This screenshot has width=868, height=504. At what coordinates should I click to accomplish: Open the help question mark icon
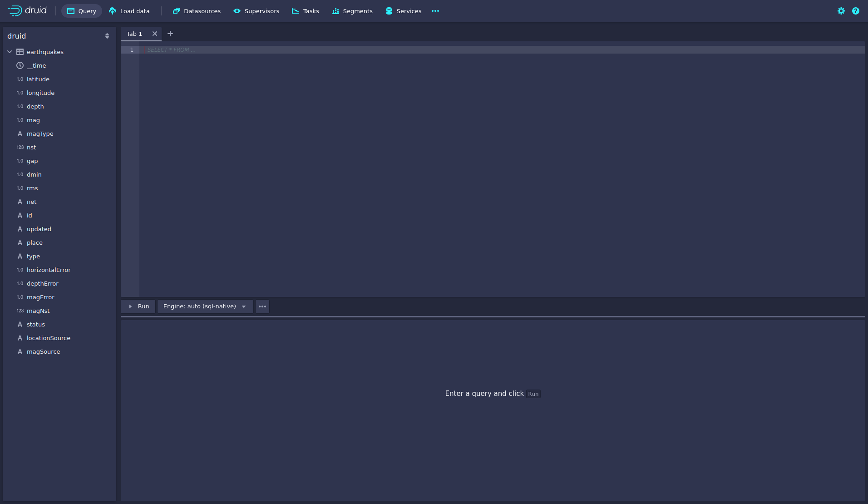tap(856, 11)
